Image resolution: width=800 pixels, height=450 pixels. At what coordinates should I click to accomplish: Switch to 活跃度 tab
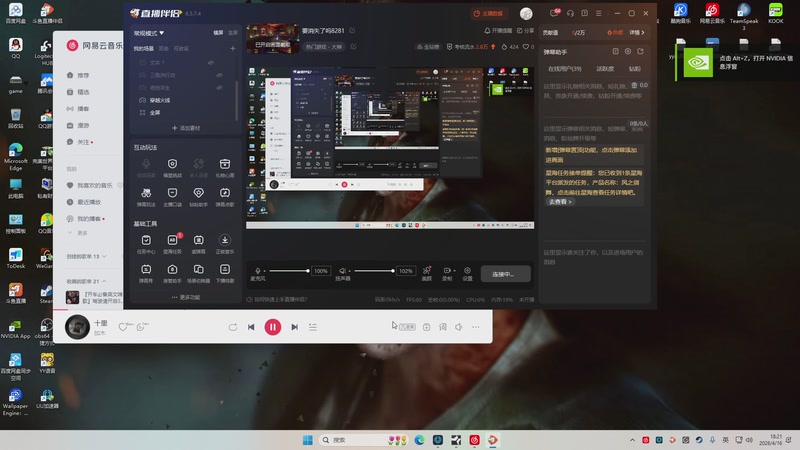605,68
